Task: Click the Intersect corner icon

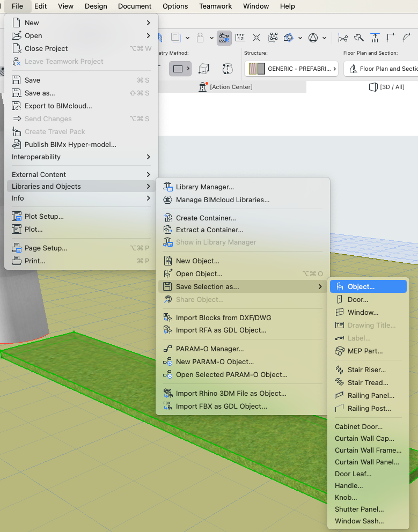Action: point(391,38)
